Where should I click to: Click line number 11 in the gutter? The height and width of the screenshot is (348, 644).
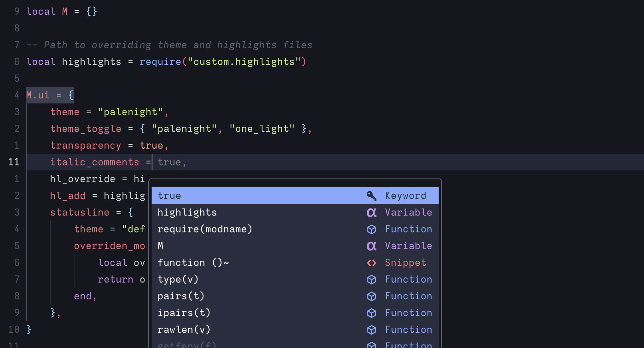click(13, 162)
